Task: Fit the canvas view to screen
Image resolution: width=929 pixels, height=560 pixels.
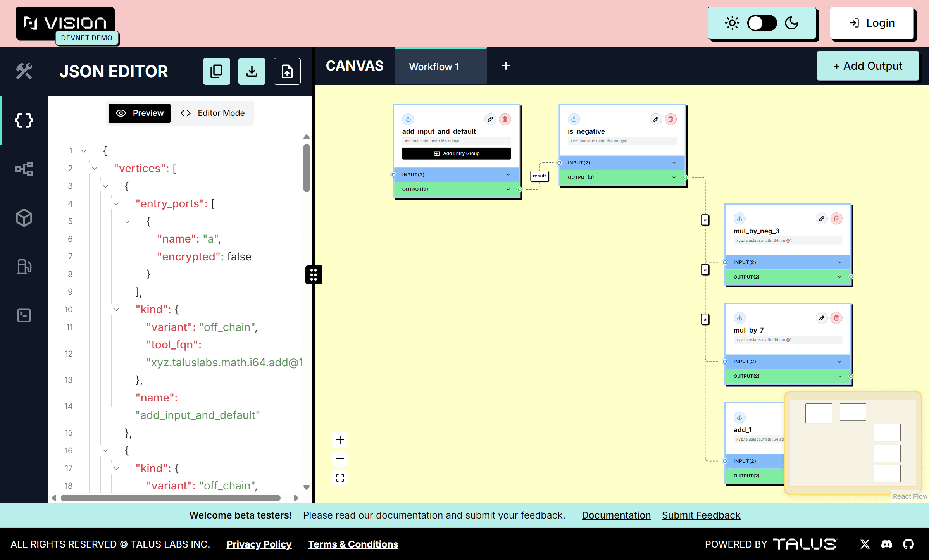Action: [x=340, y=478]
